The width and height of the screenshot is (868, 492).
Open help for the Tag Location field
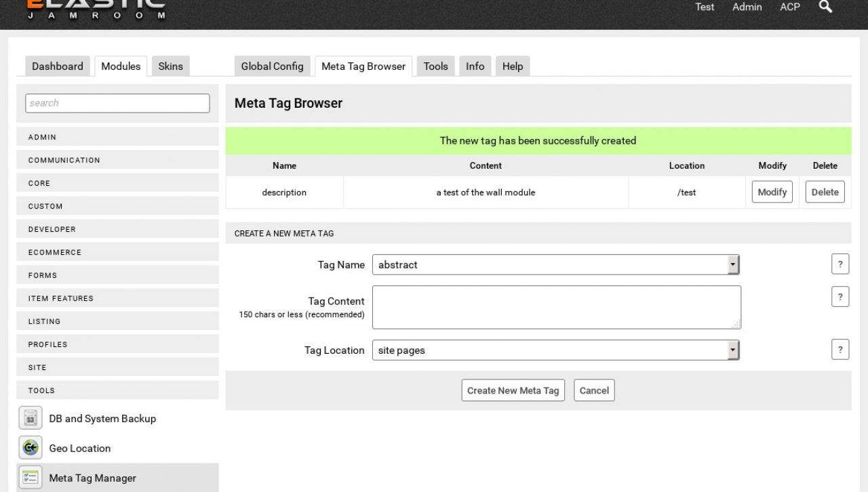tap(840, 350)
